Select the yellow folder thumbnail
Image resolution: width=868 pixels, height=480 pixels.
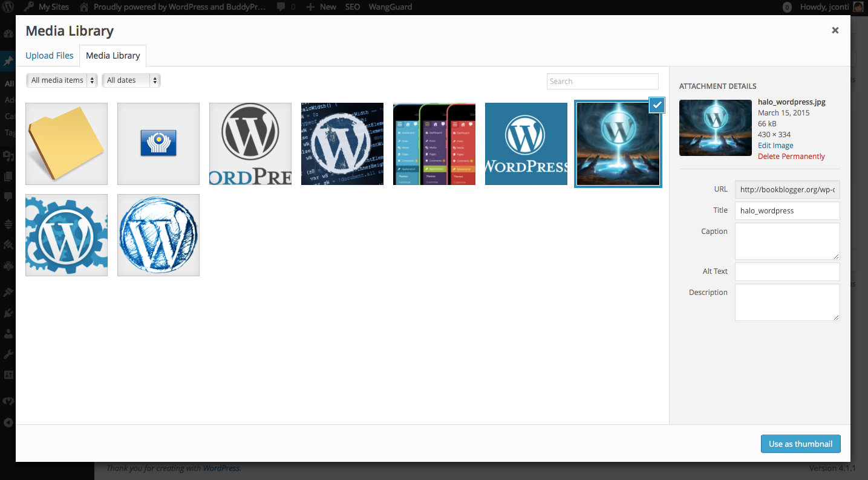click(67, 144)
